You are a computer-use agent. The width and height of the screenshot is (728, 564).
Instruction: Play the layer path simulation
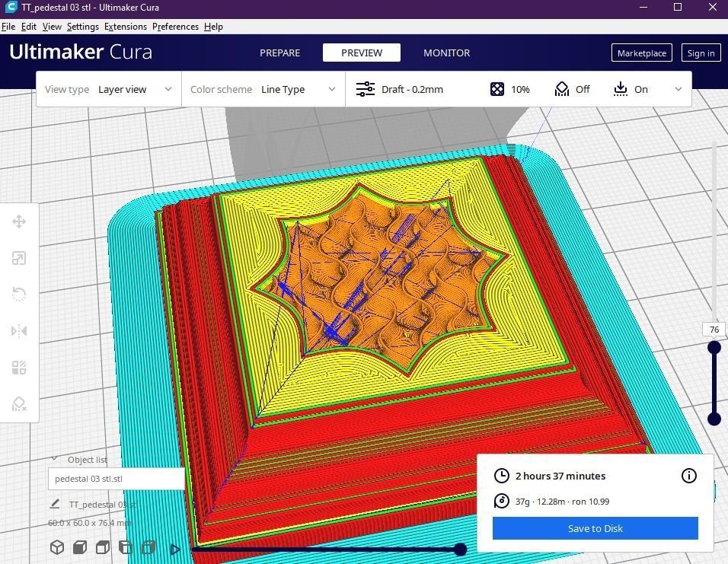click(175, 550)
